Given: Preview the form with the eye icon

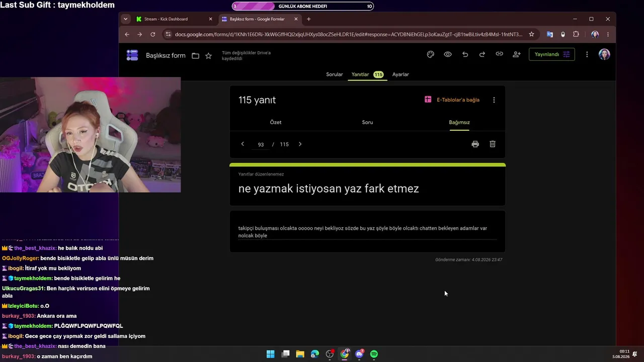Looking at the screenshot, I should pyautogui.click(x=448, y=54).
